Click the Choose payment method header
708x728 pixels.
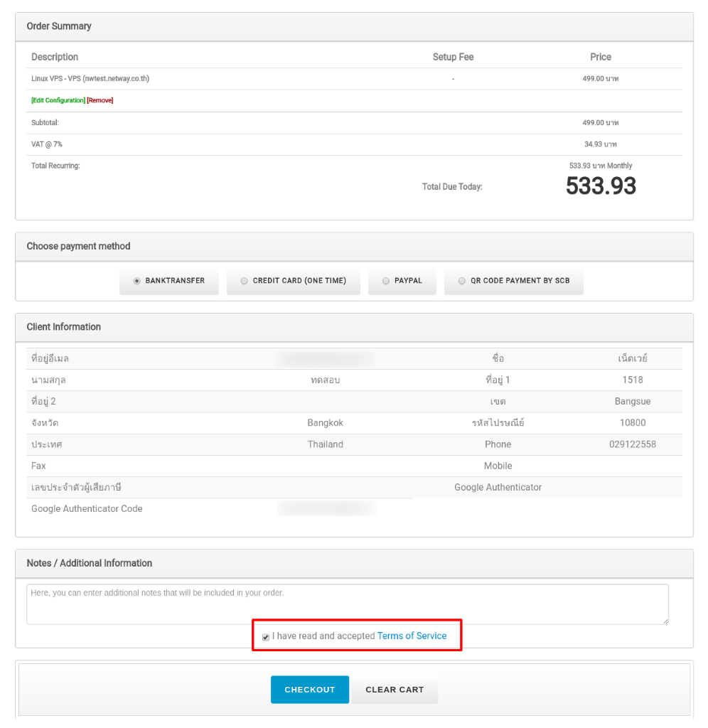point(78,246)
